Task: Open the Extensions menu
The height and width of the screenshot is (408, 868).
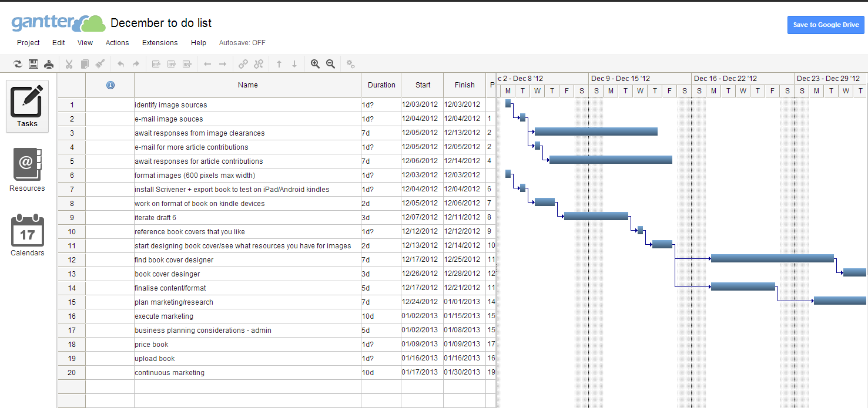Action: pos(160,43)
